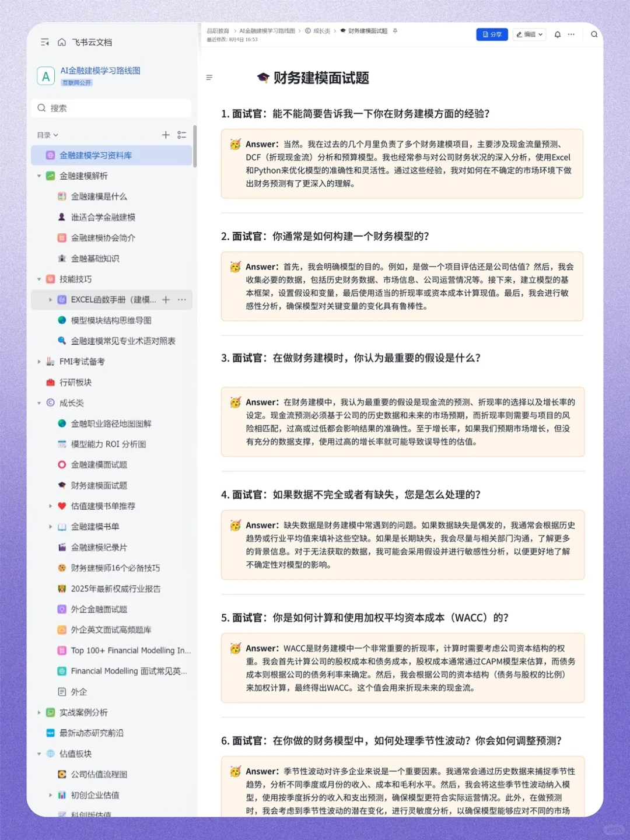Unpin the document using the pin icon
Viewport: 630px width, 840px height.
coord(395,31)
